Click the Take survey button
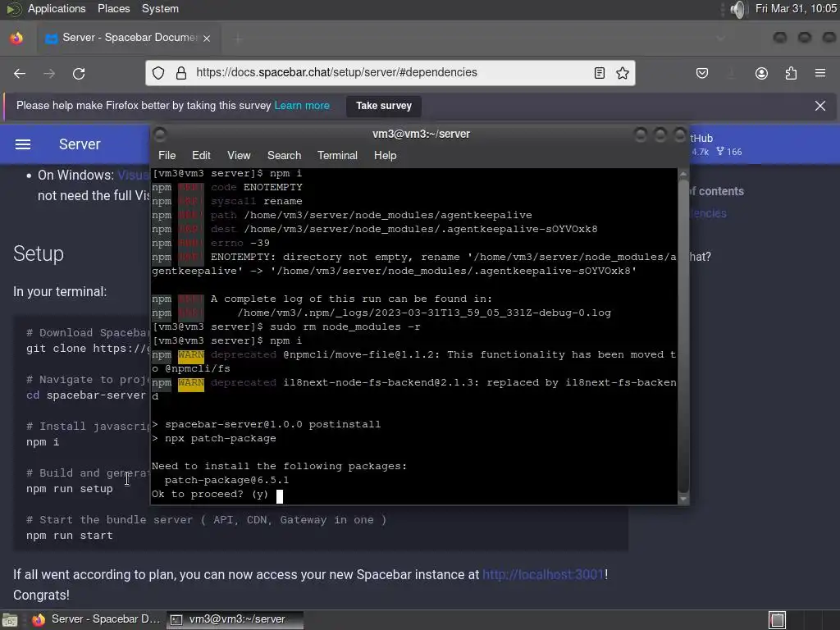 click(384, 106)
